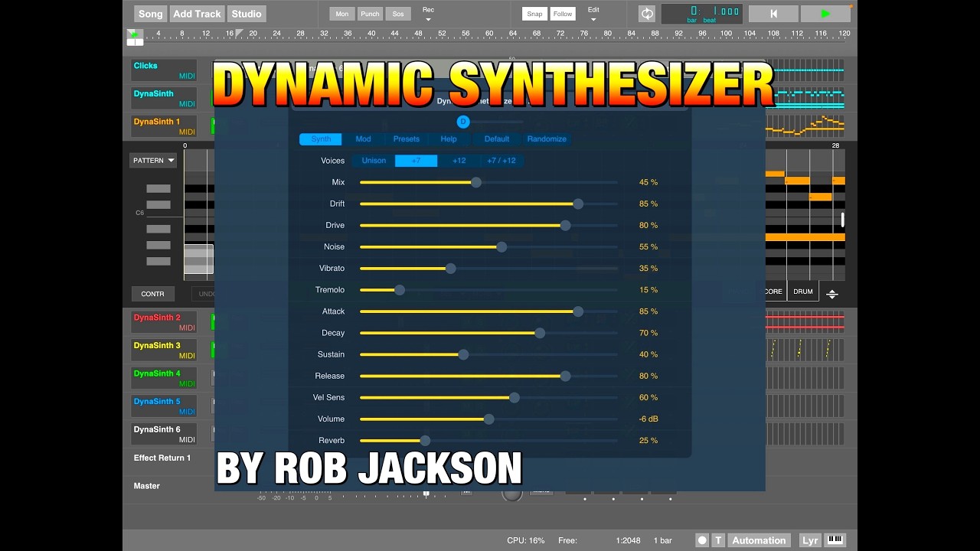Open the piano keyboard icon
The width and height of the screenshot is (980, 551).
[x=835, y=540]
